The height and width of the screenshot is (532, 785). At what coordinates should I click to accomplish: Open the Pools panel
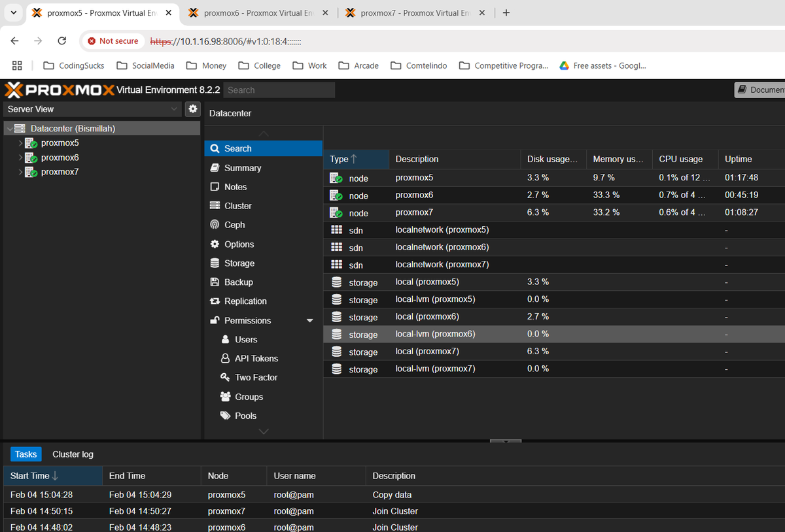click(246, 416)
